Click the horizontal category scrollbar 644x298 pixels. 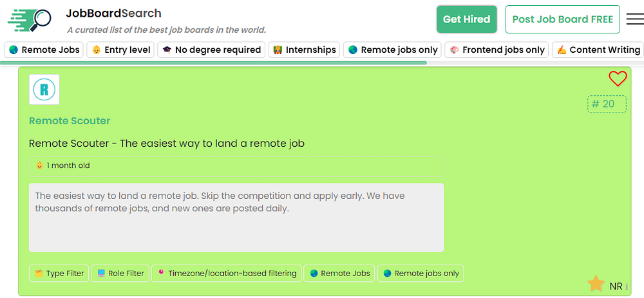(213, 62)
